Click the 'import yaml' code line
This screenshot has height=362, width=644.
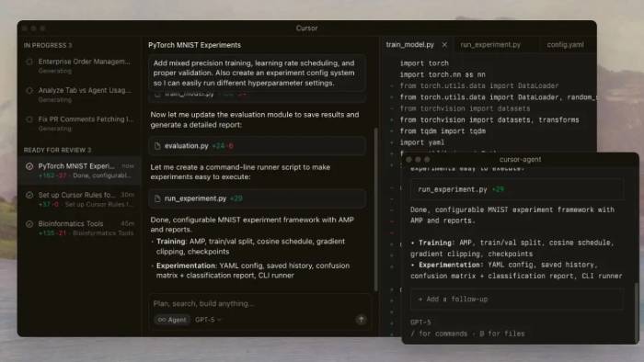pyautogui.click(x=421, y=142)
